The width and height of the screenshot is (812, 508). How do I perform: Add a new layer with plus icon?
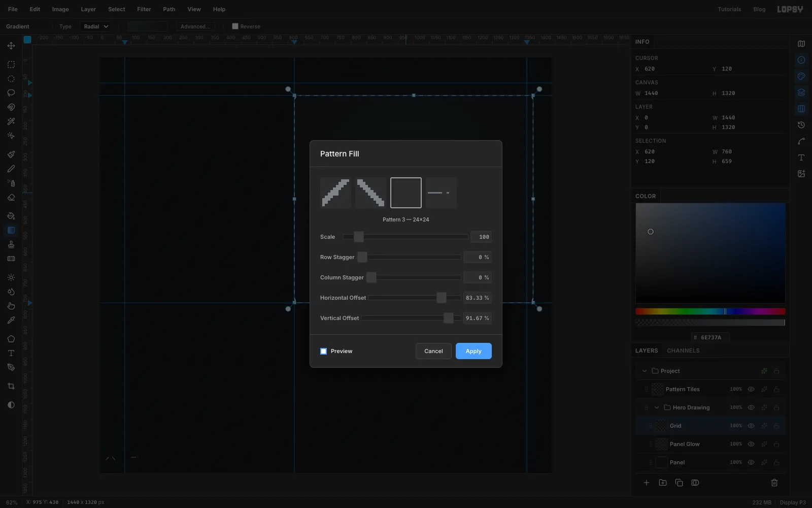(647, 483)
